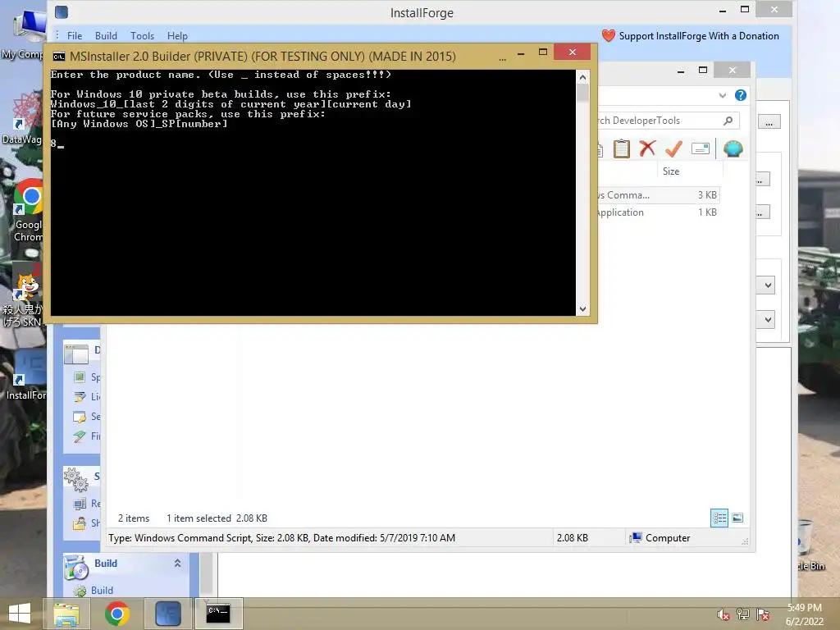Open the Splash item icon in the sidebar
Viewport: 840px width, 630px height.
(x=80, y=377)
